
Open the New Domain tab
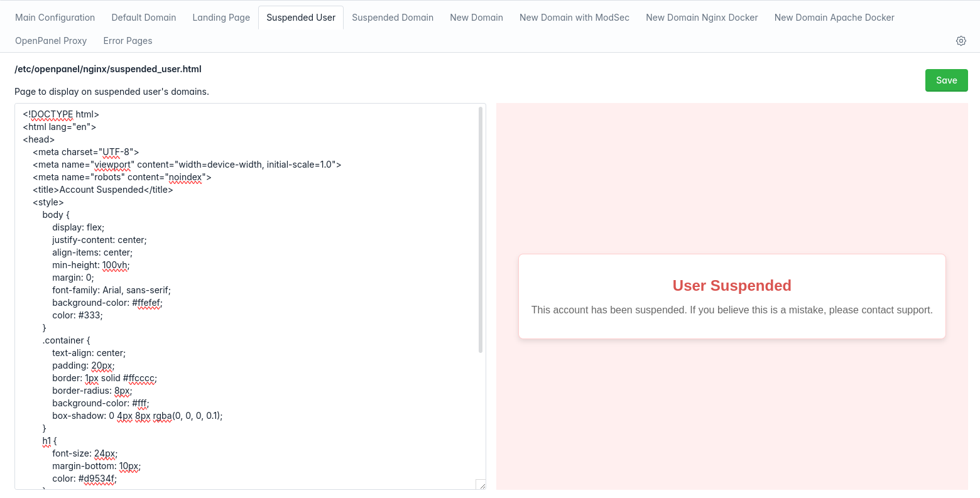pos(476,18)
